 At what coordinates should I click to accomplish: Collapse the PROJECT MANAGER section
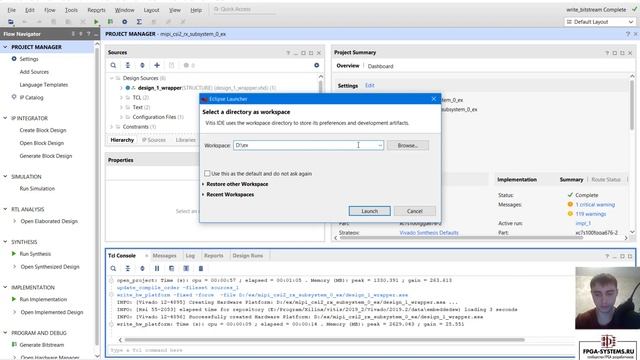coord(5,47)
